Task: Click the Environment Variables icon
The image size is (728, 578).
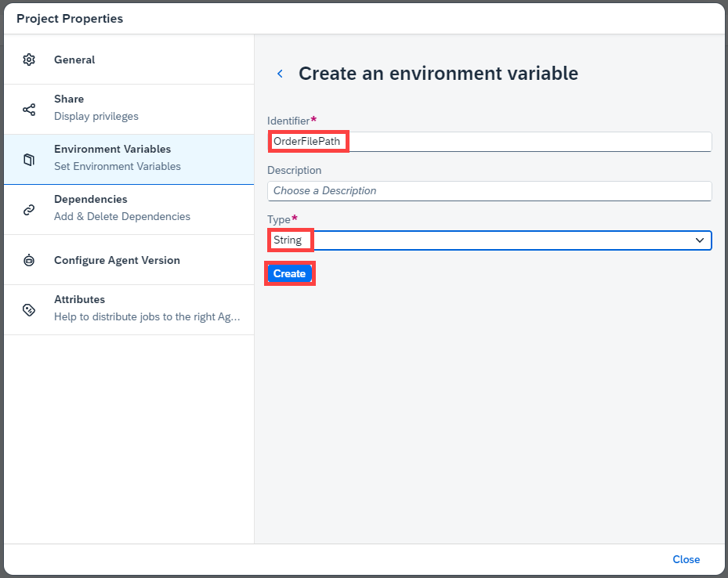Action: [29, 160]
